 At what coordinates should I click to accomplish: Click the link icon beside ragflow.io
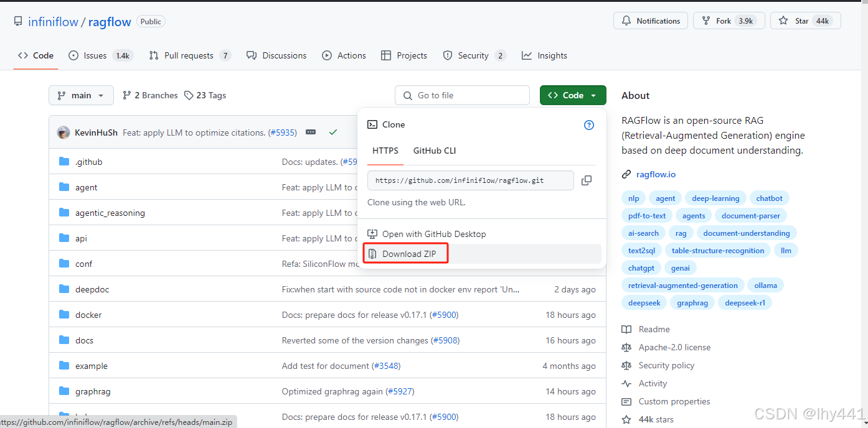point(626,175)
